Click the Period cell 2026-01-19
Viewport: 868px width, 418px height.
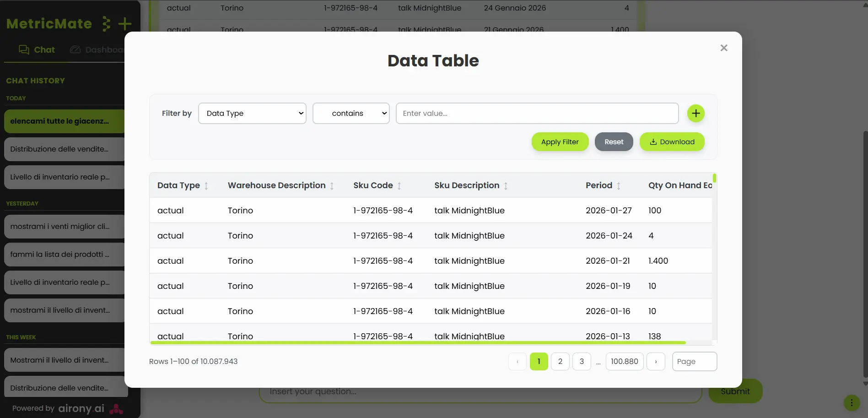click(608, 286)
